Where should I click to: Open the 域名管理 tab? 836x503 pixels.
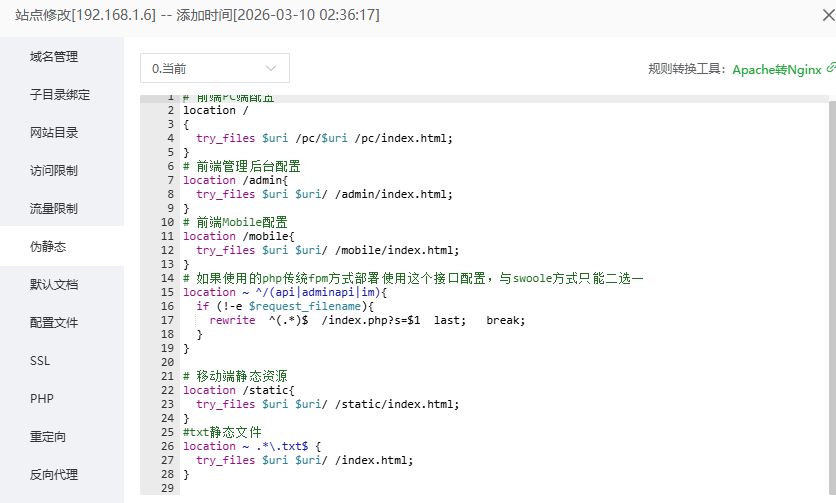54,57
